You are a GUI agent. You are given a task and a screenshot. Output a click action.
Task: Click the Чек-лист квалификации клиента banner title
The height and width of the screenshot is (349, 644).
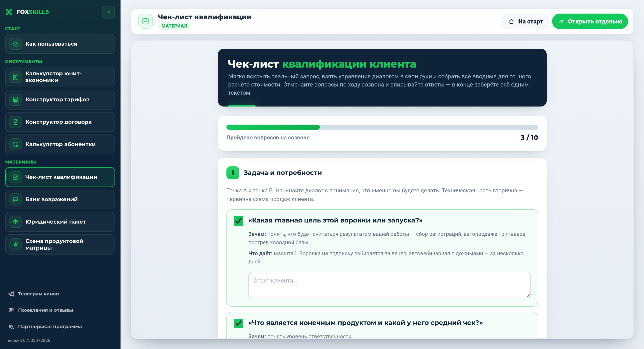click(x=322, y=64)
